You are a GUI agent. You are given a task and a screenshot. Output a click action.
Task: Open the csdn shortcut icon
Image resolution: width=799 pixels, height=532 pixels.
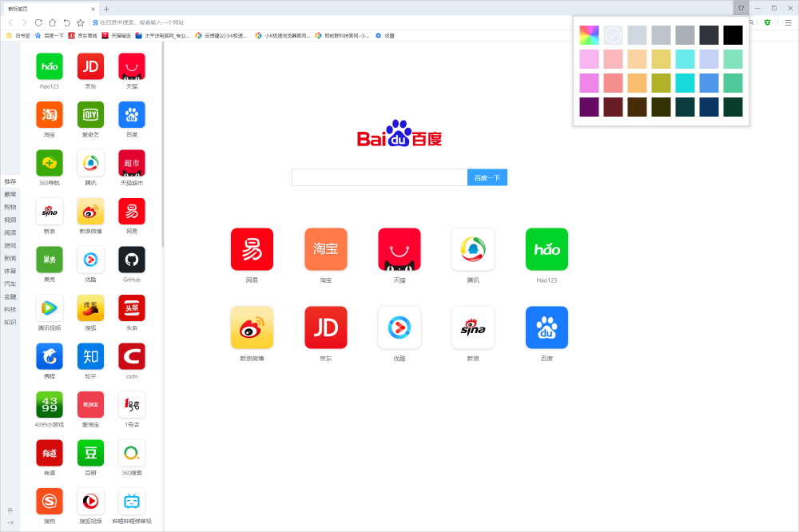[132, 356]
